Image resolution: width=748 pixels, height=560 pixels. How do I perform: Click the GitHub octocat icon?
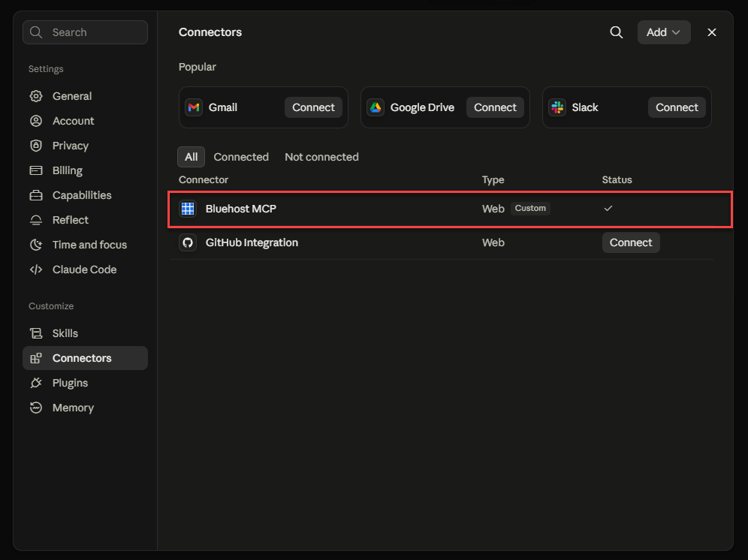click(x=188, y=242)
